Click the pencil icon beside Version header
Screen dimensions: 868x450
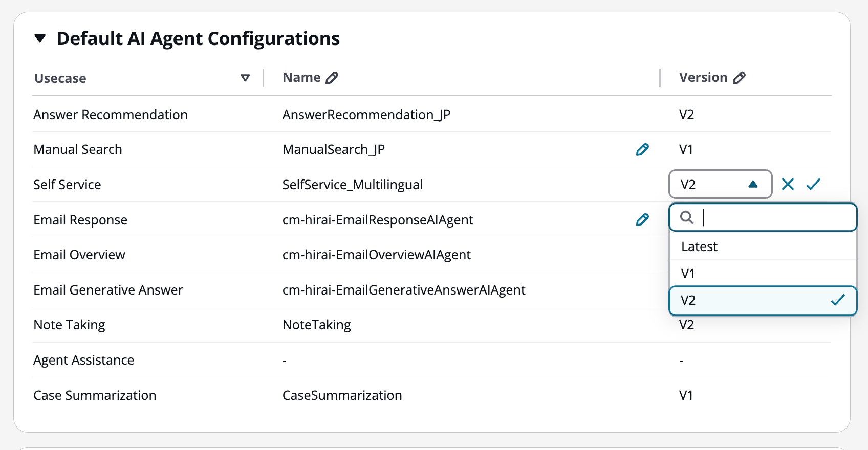[x=739, y=78]
